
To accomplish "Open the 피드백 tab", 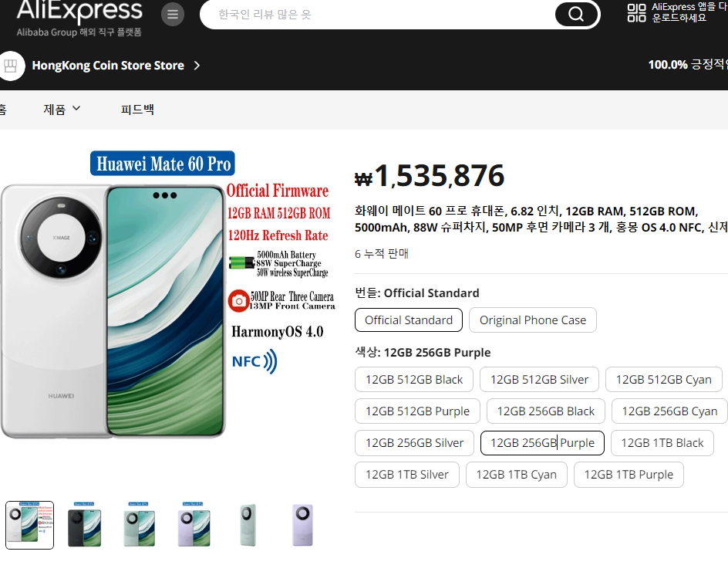I will (137, 109).
